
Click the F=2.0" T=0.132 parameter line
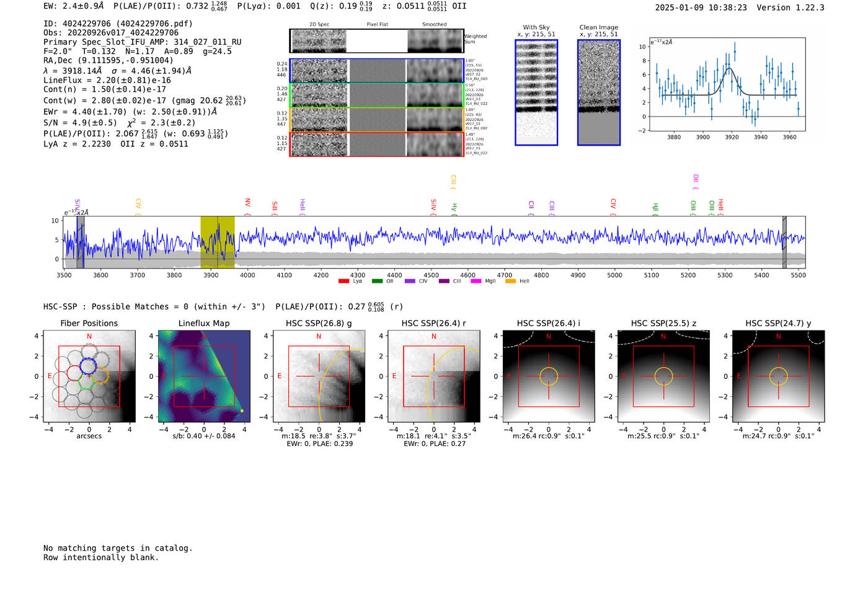tap(138, 51)
